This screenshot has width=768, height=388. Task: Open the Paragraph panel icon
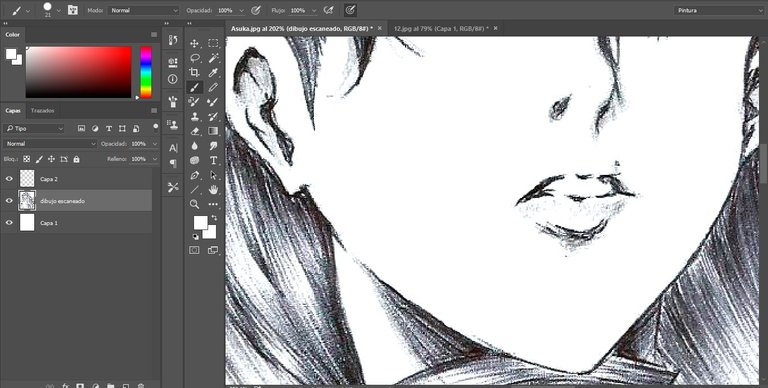[x=173, y=164]
